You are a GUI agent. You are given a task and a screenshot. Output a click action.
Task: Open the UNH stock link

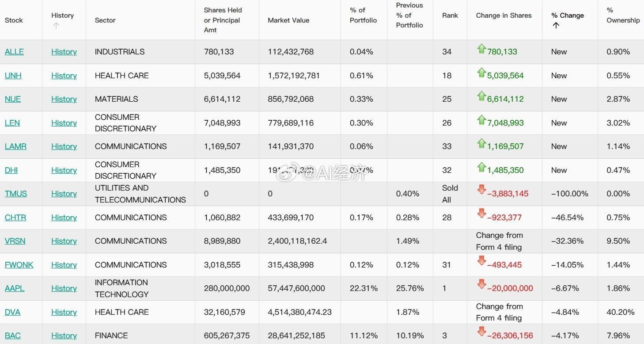[x=13, y=76]
